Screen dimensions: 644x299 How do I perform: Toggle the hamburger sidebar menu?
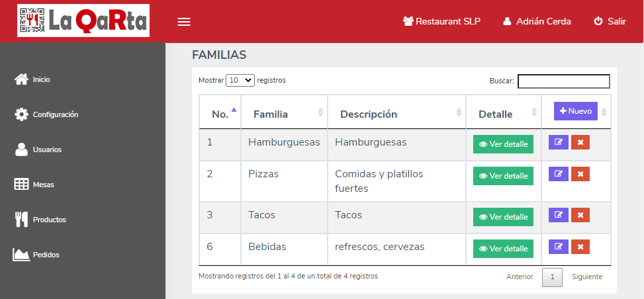click(183, 22)
